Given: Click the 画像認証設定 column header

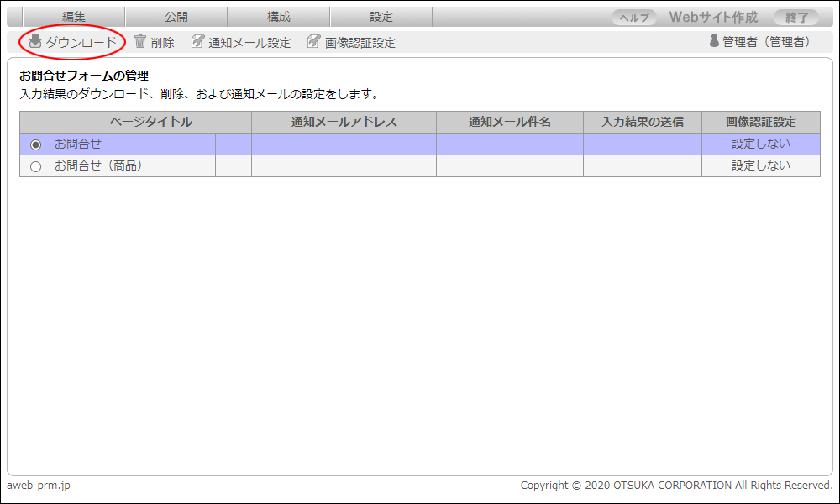Looking at the screenshot, I should pos(760,122).
